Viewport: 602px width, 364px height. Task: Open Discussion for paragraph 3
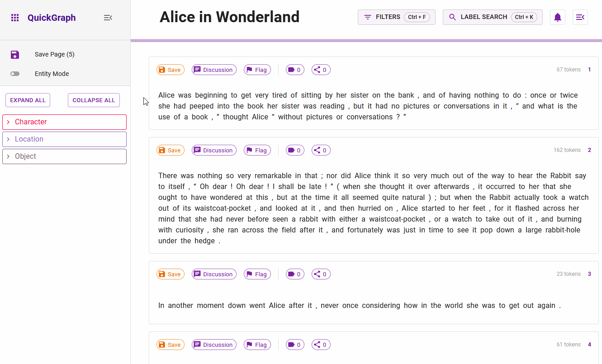point(213,274)
